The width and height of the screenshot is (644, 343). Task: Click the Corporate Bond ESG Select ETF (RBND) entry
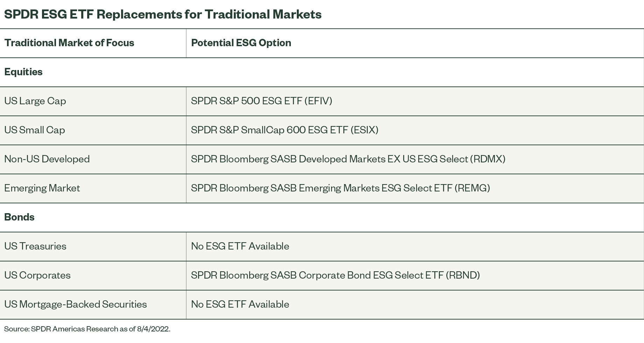click(335, 275)
